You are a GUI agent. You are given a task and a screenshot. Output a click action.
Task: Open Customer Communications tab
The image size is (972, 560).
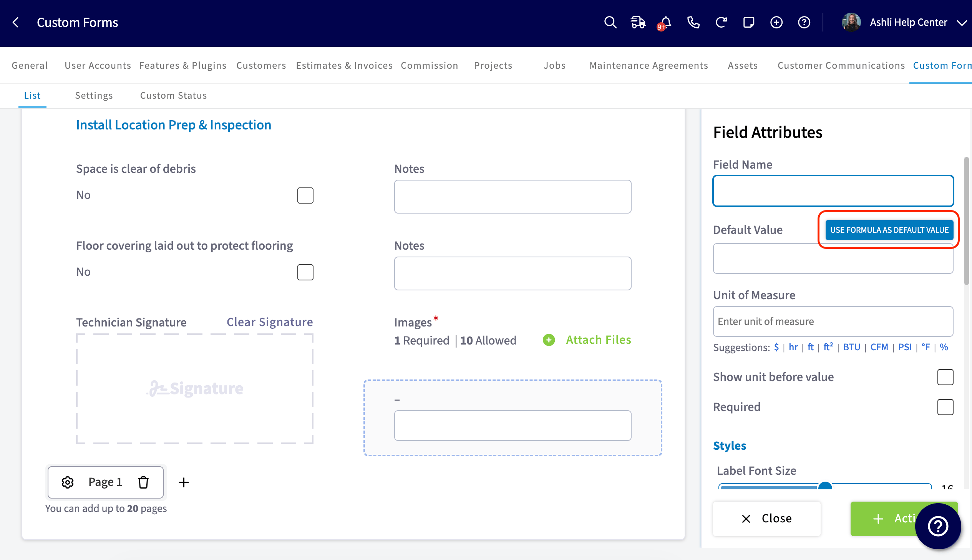(841, 65)
